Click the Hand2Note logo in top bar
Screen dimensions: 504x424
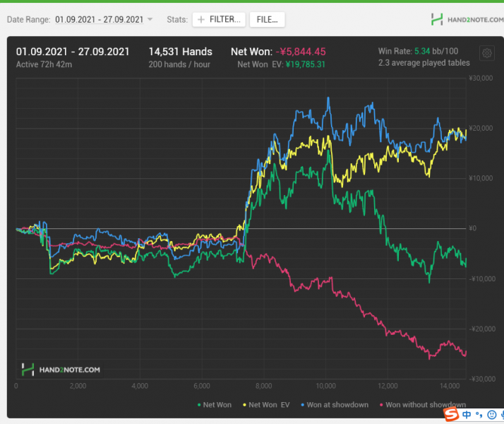(x=467, y=20)
